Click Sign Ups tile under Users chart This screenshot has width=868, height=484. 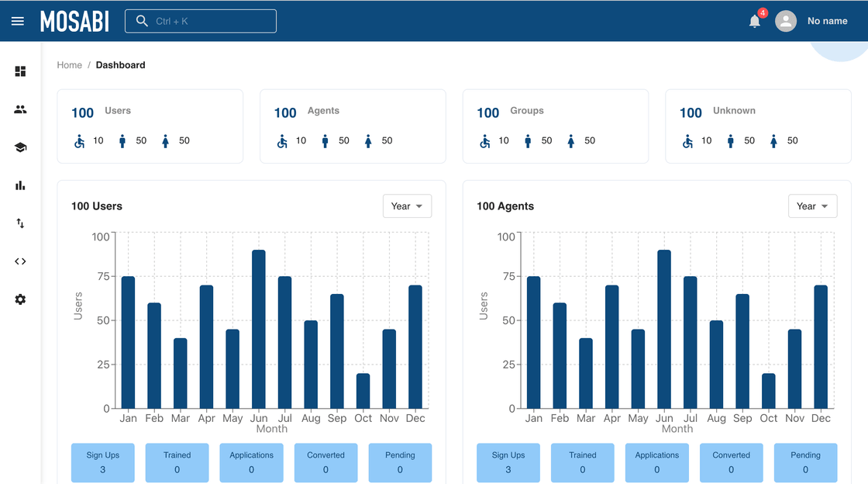102,462
